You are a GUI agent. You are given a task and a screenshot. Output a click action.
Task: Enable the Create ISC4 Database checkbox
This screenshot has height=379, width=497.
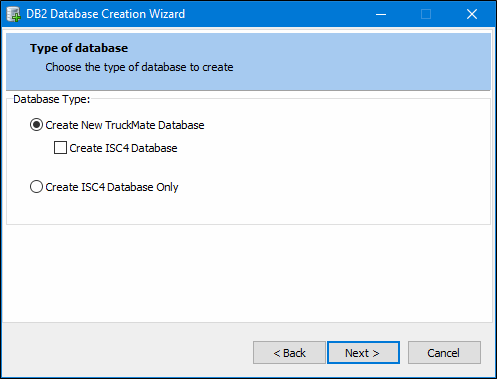click(x=60, y=148)
